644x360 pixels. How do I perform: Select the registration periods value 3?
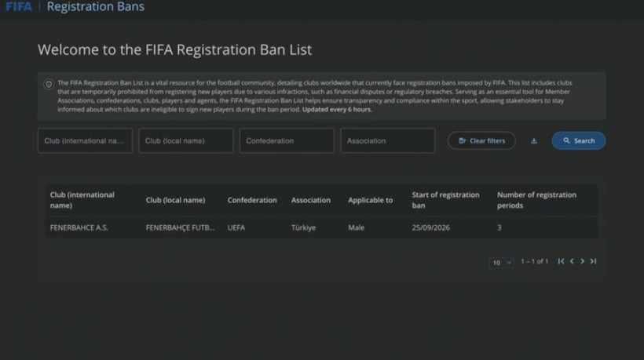pos(499,227)
